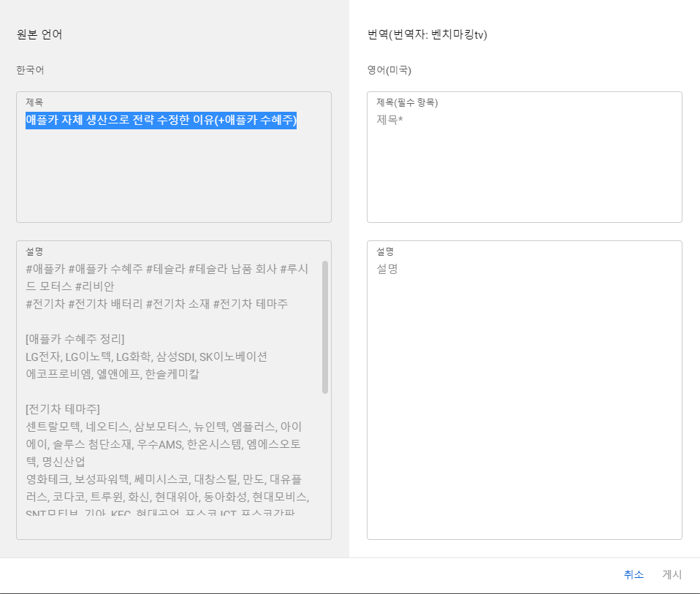Click the 취소 cancel button

634,574
